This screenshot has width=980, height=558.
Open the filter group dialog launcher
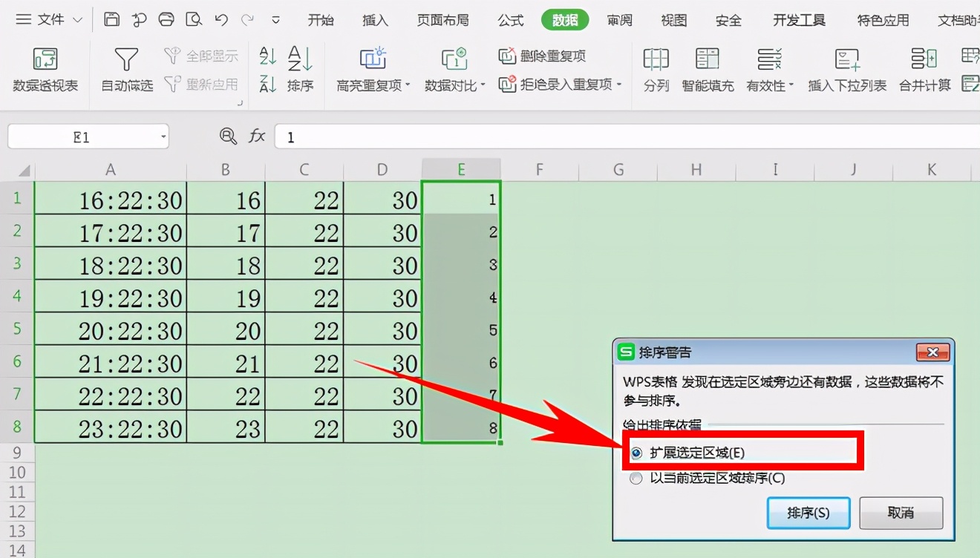coord(240,103)
